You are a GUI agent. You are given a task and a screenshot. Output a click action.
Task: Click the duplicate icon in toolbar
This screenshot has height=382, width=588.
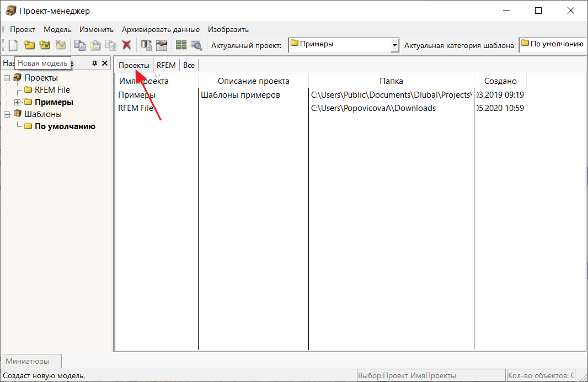[111, 45]
